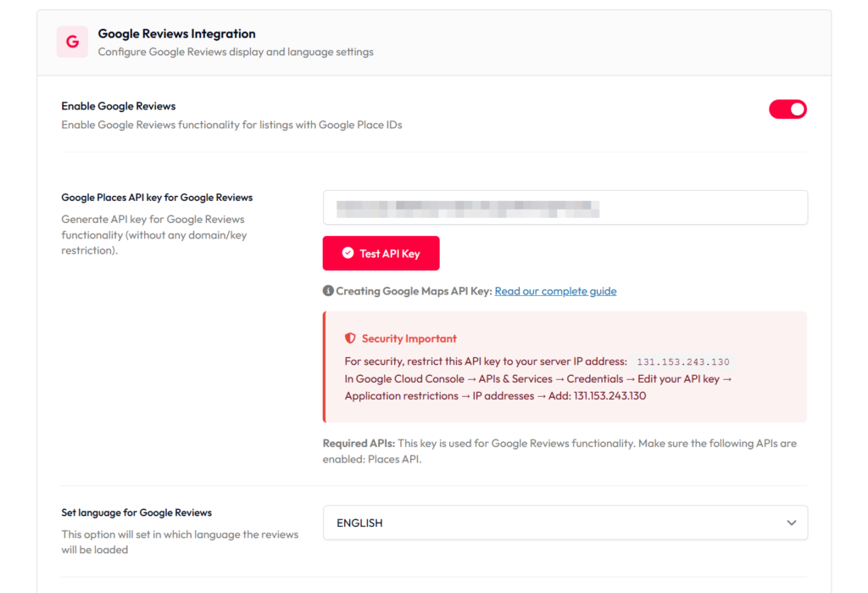The image size is (868, 593).
Task: Click the IP address after "Add:" in instructions
Action: coord(609,396)
